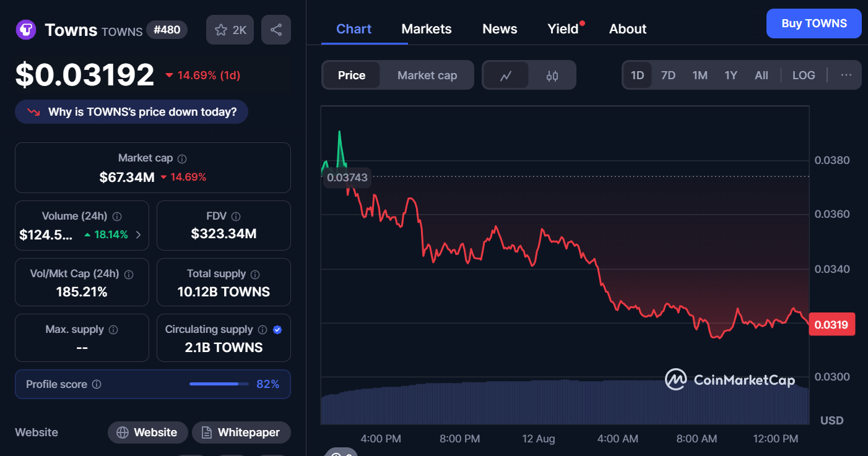Toggle LOG scale on the chart
Screen dimensions: 868x456
(x=804, y=75)
